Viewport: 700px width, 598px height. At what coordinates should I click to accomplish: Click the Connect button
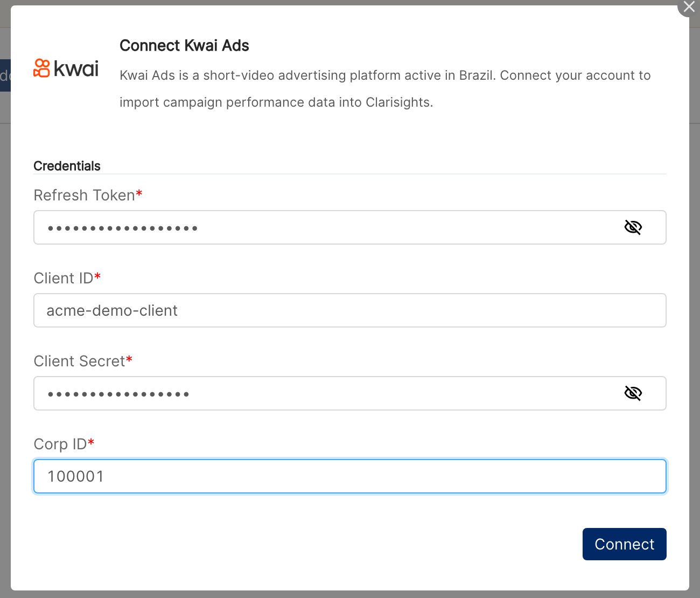pos(625,544)
